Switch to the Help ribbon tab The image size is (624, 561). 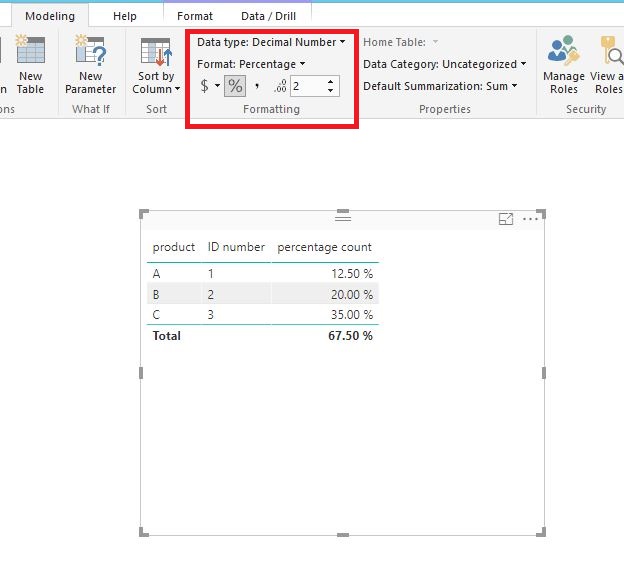pyautogui.click(x=125, y=16)
